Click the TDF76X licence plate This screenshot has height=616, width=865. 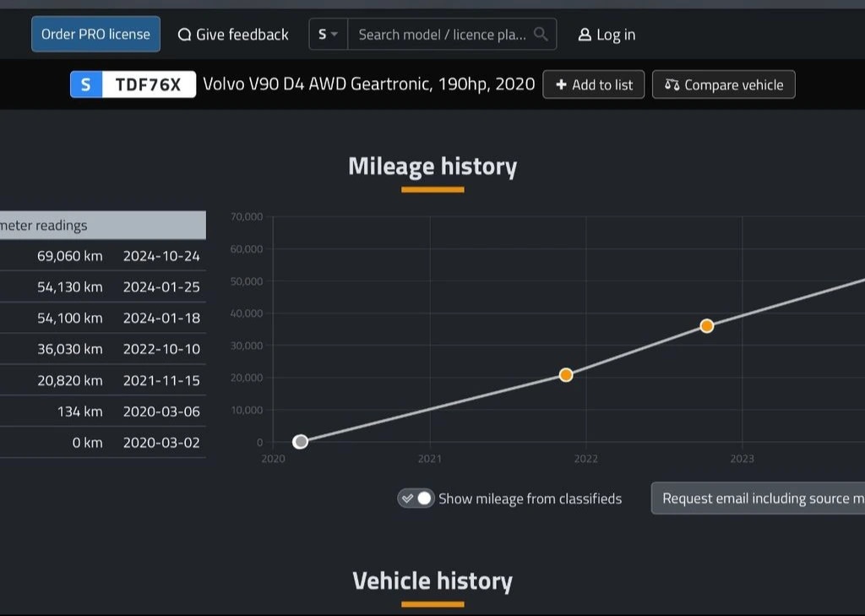pos(149,84)
